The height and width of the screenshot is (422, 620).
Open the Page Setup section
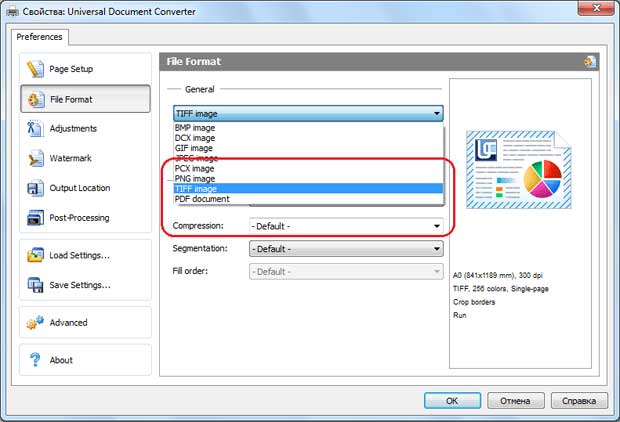pos(85,69)
